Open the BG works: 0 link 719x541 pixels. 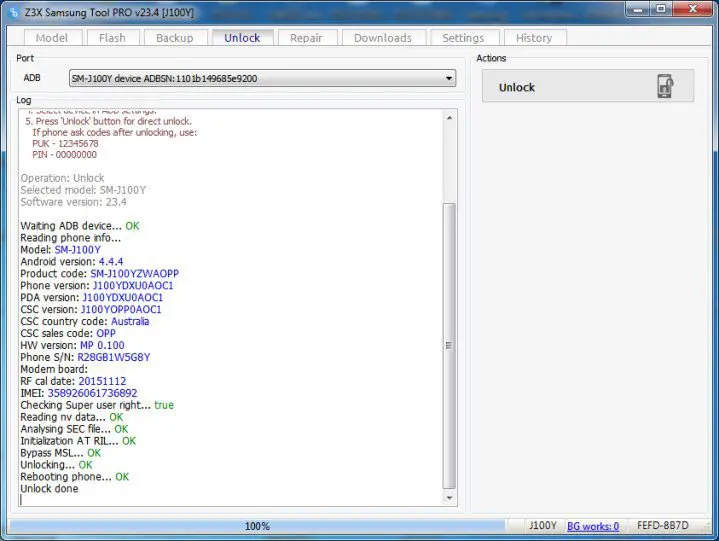click(x=593, y=526)
